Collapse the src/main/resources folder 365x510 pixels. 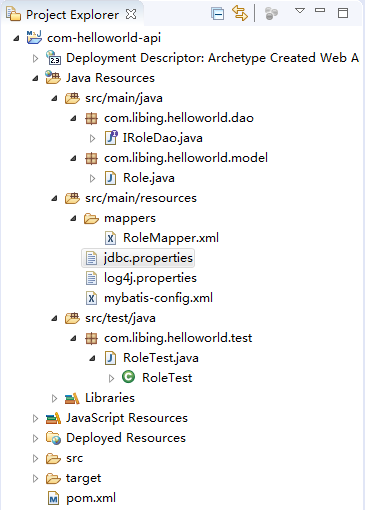coord(54,198)
